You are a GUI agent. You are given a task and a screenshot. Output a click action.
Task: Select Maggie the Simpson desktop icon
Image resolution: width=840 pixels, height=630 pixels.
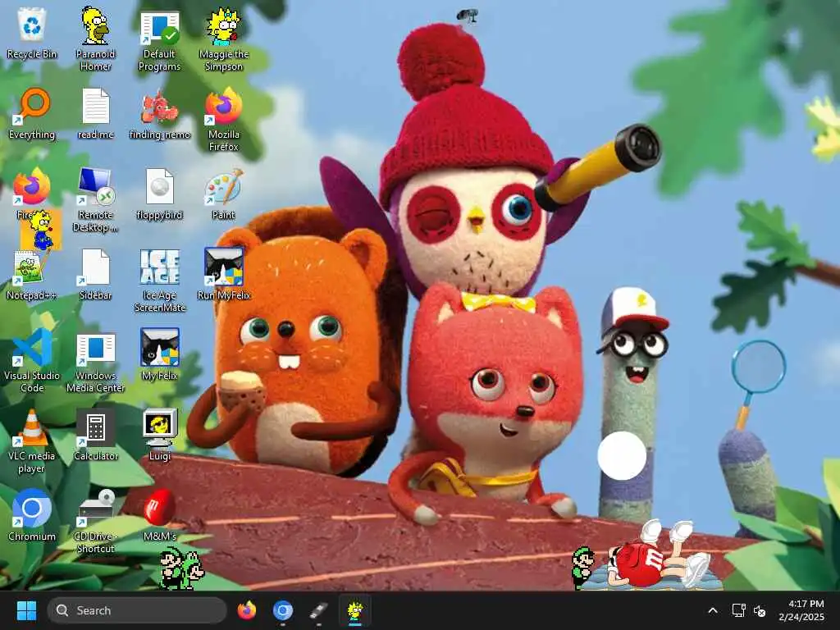224,39
